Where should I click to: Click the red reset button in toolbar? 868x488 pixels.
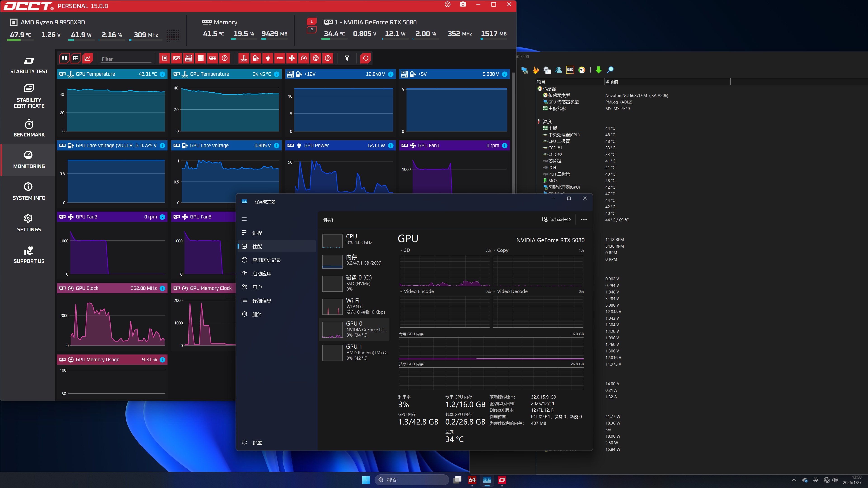pyautogui.click(x=365, y=58)
